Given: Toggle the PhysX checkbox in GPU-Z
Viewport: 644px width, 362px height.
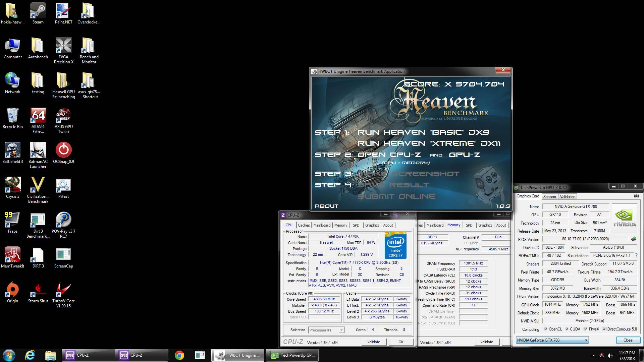Looking at the screenshot, I should point(586,329).
